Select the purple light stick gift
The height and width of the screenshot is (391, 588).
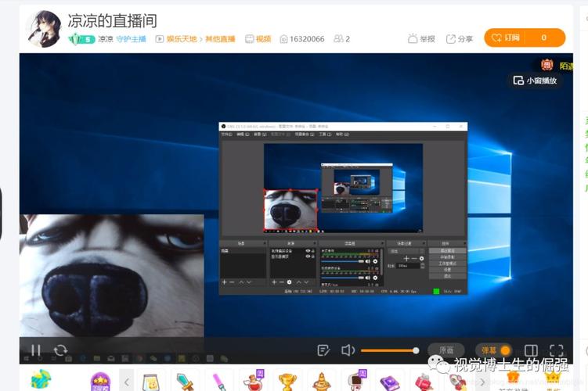pos(219,382)
